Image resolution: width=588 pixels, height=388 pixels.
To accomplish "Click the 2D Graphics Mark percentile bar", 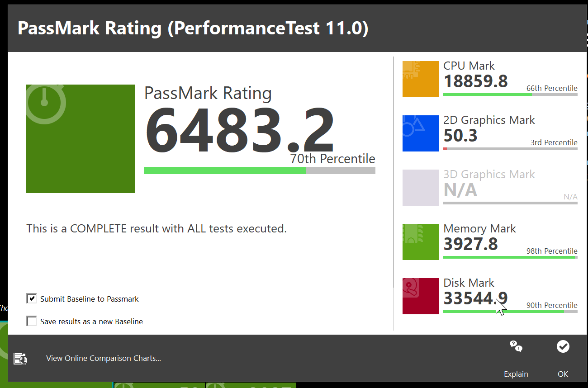I will [x=510, y=148].
